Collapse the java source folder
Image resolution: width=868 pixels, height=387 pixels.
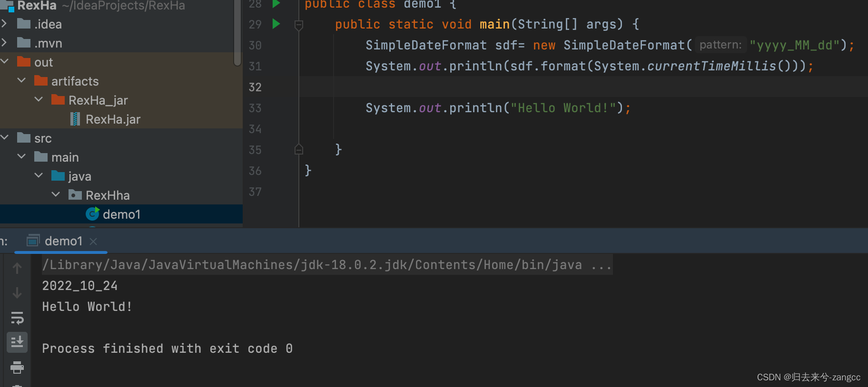(39, 175)
